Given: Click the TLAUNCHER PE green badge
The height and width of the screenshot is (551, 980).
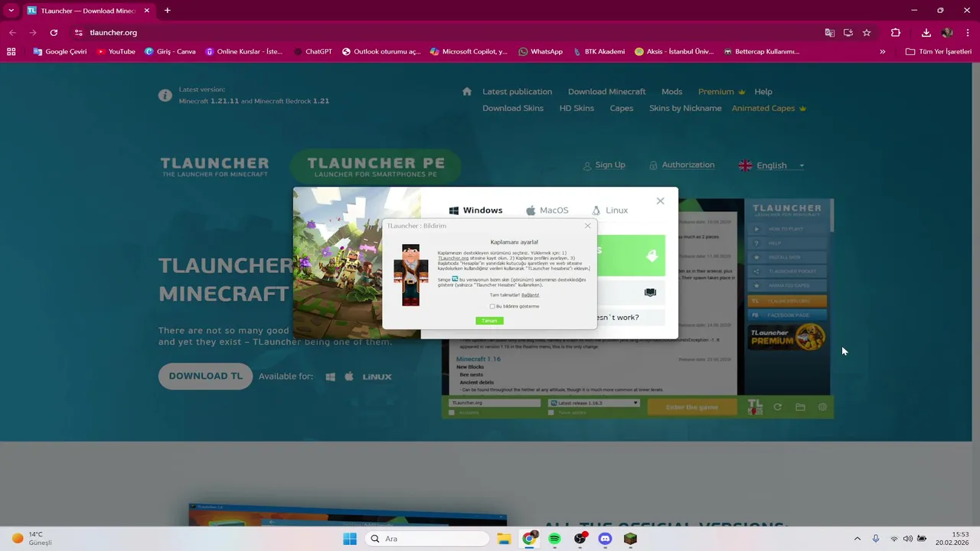Looking at the screenshot, I should pos(376,167).
